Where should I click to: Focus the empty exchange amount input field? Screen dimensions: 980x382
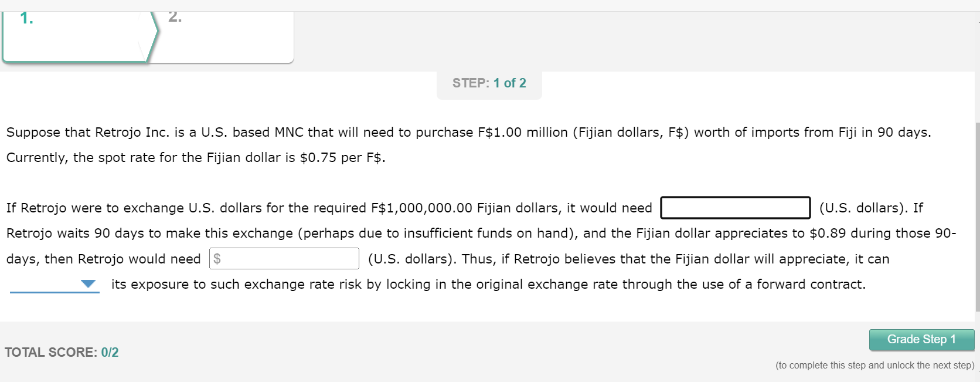[x=735, y=208]
